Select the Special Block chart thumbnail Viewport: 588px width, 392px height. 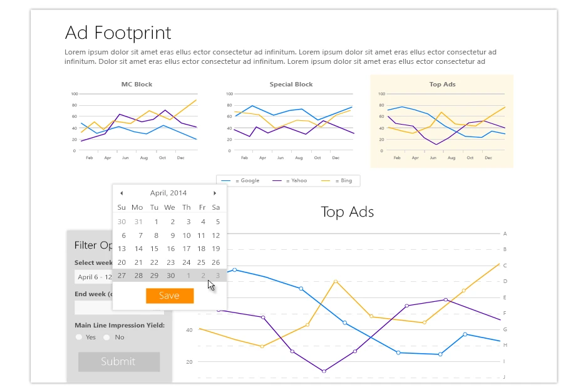[291, 122]
